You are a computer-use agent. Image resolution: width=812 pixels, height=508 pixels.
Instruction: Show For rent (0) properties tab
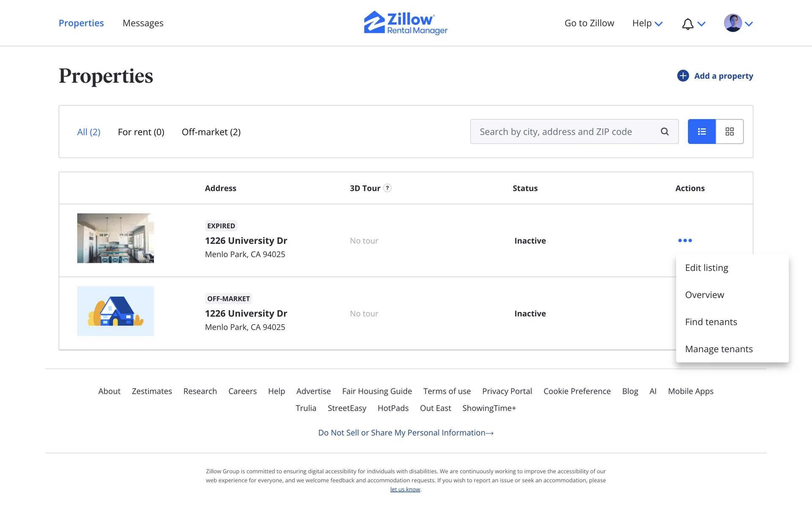coord(141,132)
